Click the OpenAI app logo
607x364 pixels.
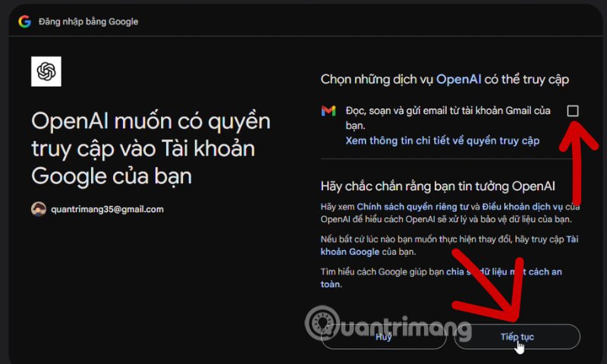pos(46,71)
